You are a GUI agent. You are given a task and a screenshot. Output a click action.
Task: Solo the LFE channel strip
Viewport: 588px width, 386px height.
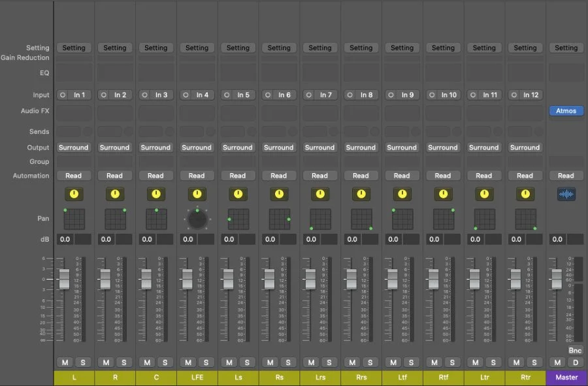coord(206,362)
